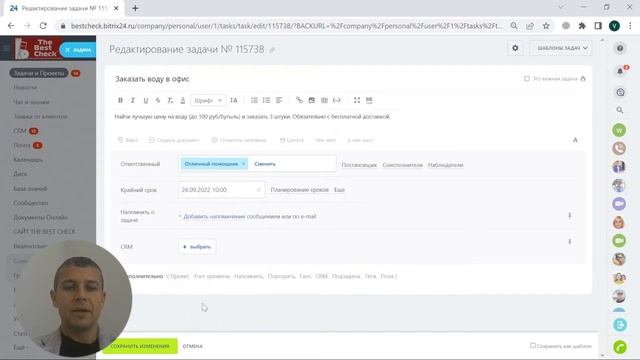Open the Шаблоны задач dropdown

pos(562,48)
